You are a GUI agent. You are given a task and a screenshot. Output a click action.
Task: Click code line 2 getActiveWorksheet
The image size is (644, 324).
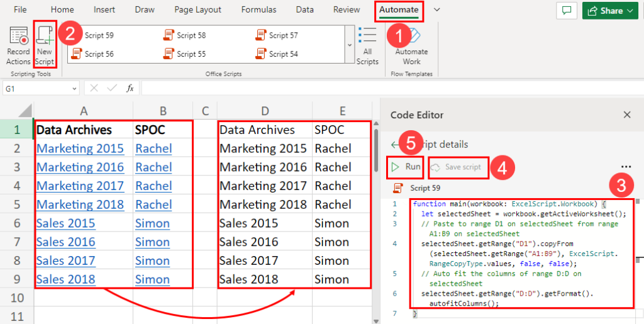[523, 213]
